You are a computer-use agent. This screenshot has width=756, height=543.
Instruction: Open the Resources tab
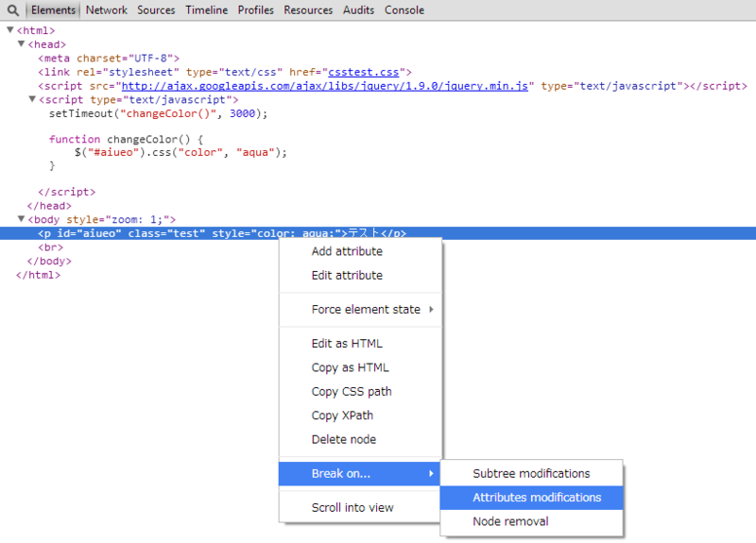click(x=308, y=10)
